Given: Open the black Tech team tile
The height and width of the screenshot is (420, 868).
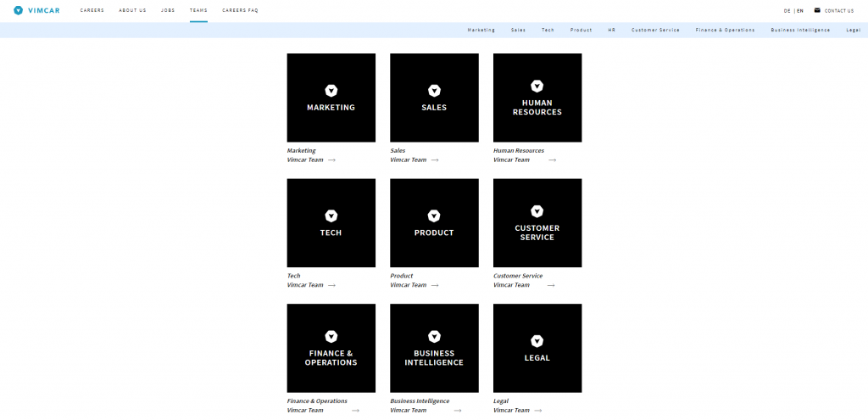Looking at the screenshot, I should coord(331,223).
